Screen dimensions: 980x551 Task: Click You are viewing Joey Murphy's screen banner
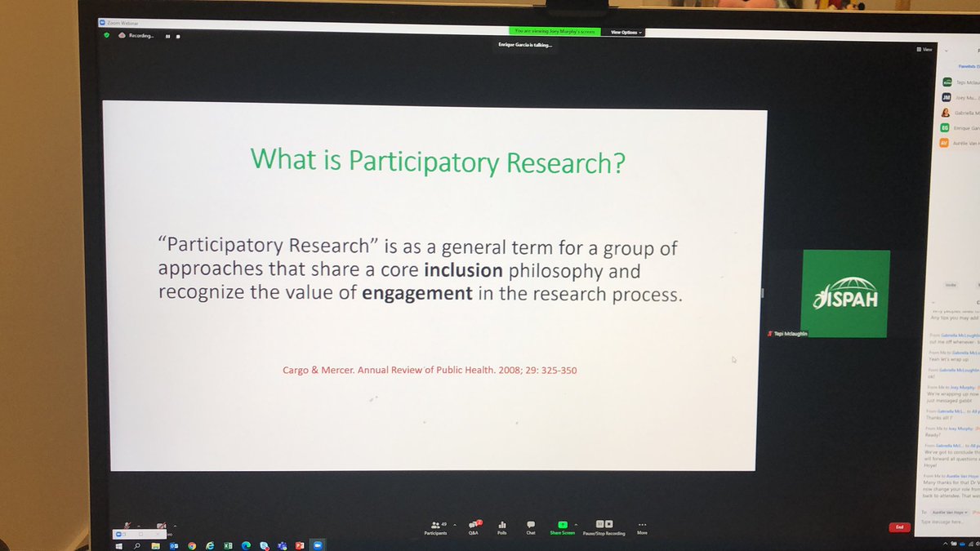[555, 32]
